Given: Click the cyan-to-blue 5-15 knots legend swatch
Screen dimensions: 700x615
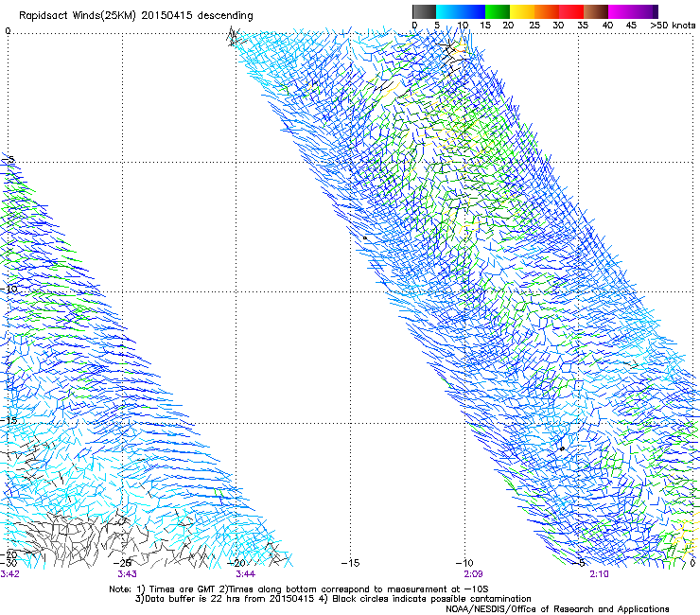Looking at the screenshot, I should tap(461, 11).
